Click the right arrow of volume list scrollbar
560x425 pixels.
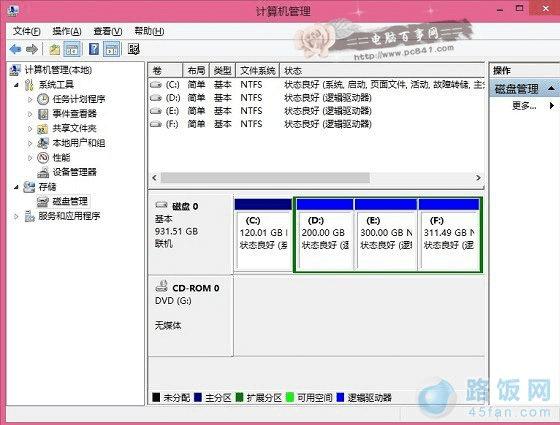click(478, 178)
